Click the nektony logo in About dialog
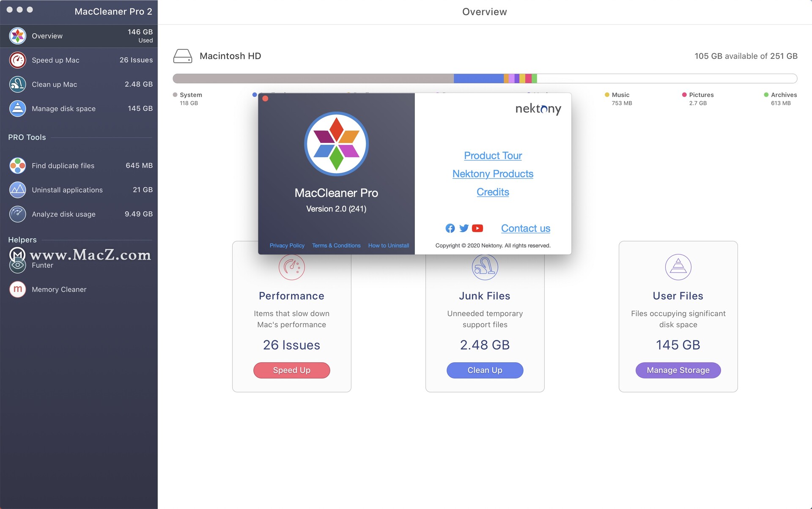The image size is (812, 509). 538,109
